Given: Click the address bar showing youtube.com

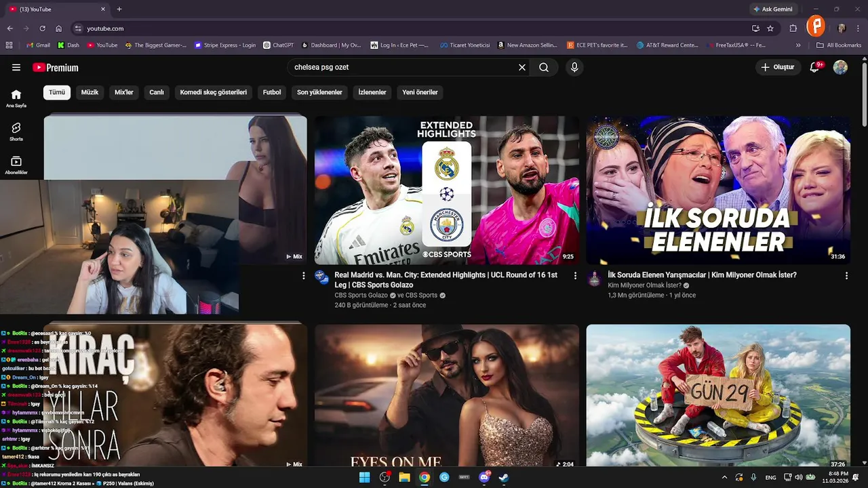Looking at the screenshot, I should 407,28.
